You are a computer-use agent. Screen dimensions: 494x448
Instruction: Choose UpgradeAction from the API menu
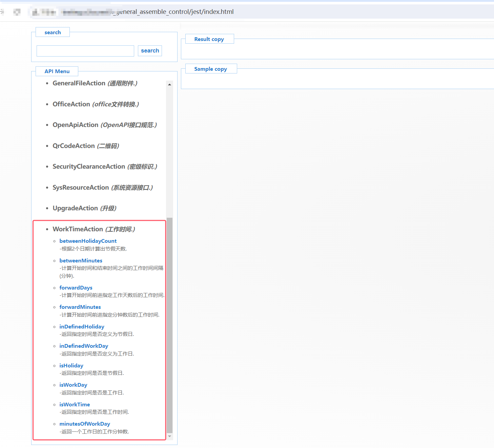(75, 208)
